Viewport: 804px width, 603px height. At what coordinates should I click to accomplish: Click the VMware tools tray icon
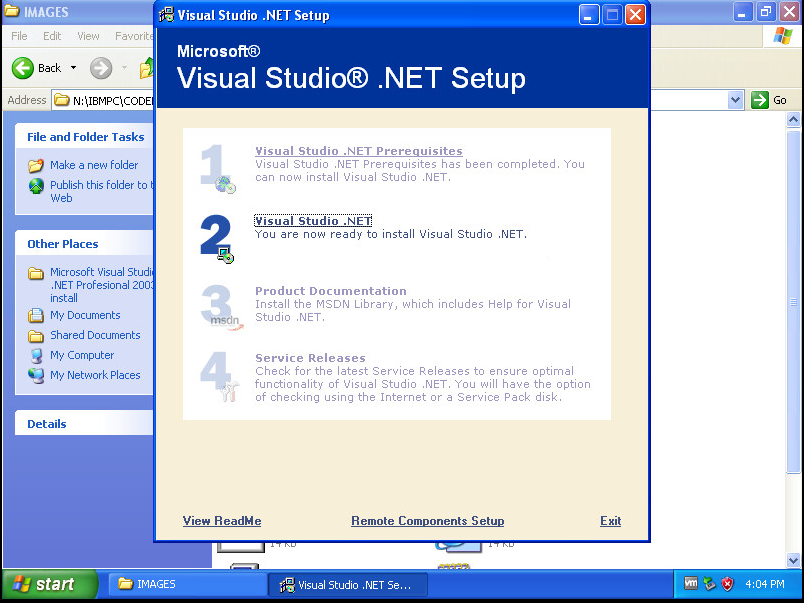click(x=691, y=584)
